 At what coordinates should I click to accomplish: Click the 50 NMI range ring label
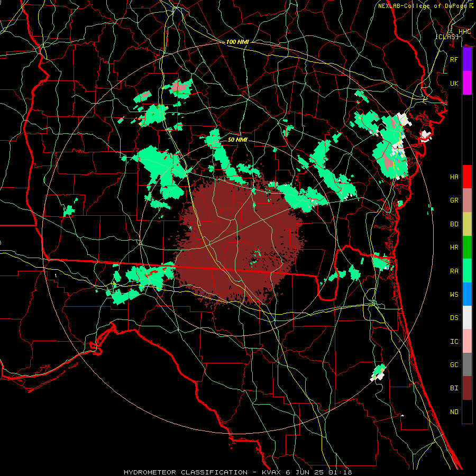pos(237,140)
